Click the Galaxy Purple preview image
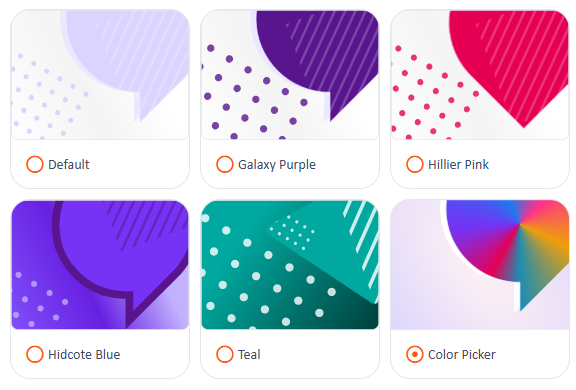576x390 pixels. click(x=290, y=75)
